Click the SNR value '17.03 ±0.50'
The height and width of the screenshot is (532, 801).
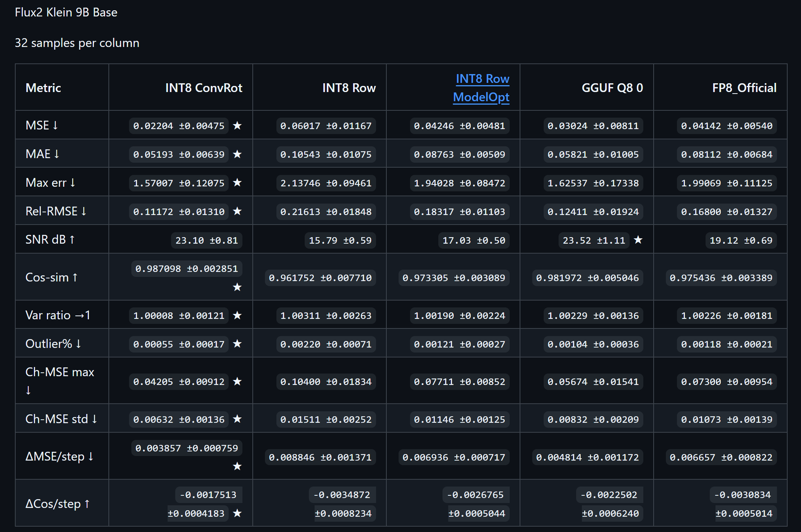474,240
